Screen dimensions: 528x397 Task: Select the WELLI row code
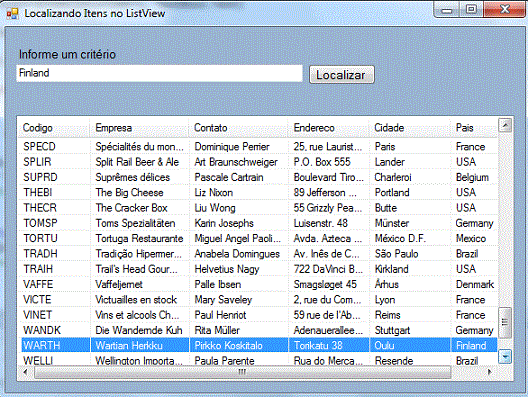click(x=38, y=361)
